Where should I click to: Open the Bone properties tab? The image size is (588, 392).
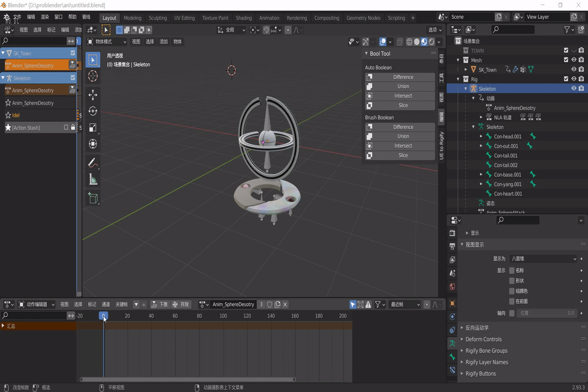pyautogui.click(x=452, y=357)
